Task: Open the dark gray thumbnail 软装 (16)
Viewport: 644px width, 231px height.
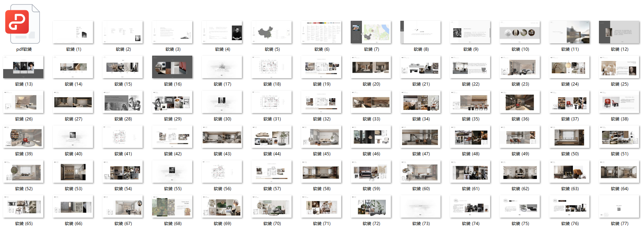Action: click(x=172, y=67)
